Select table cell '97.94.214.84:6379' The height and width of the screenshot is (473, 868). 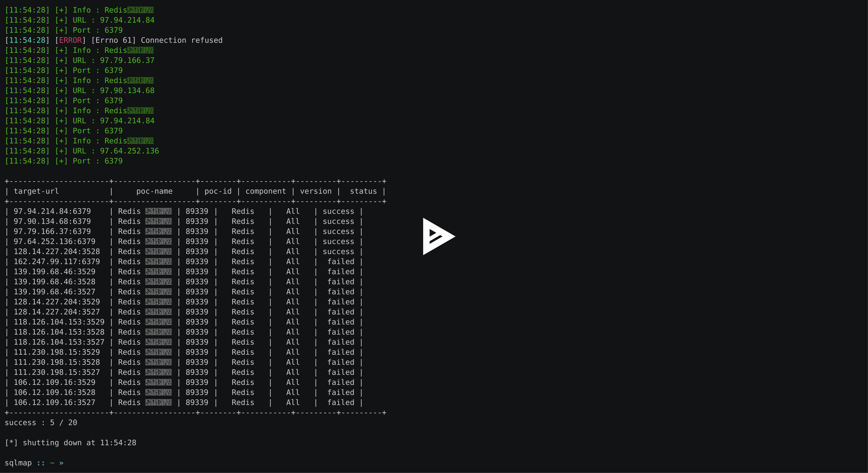tap(52, 211)
